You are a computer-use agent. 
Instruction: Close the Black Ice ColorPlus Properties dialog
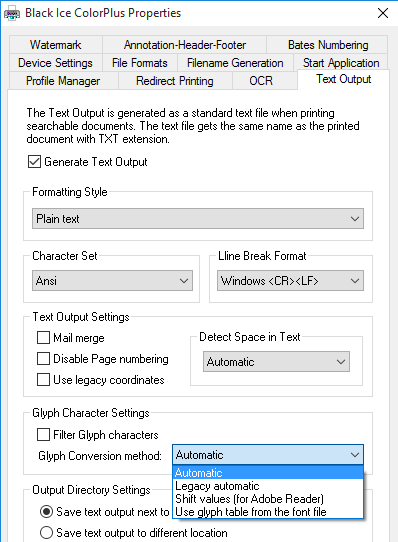383,13
